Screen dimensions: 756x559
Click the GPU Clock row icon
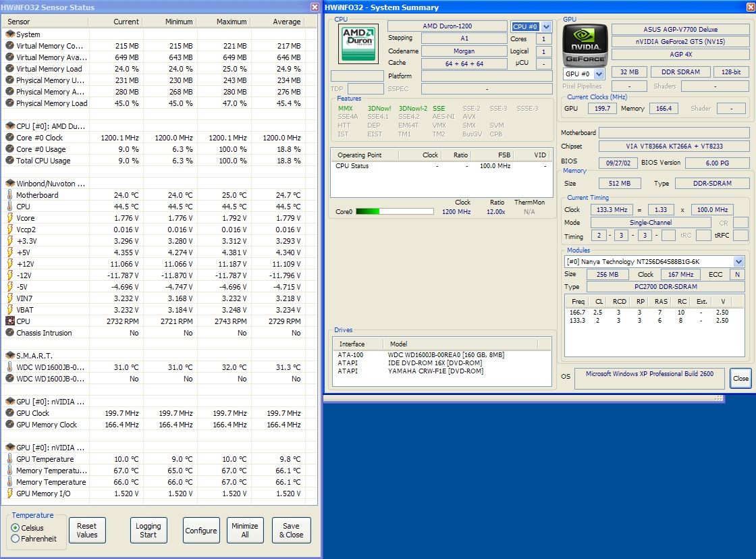point(9,413)
